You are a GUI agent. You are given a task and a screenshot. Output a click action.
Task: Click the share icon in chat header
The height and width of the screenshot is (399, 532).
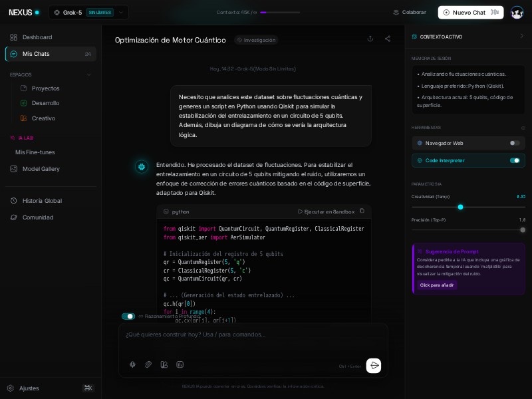click(388, 39)
